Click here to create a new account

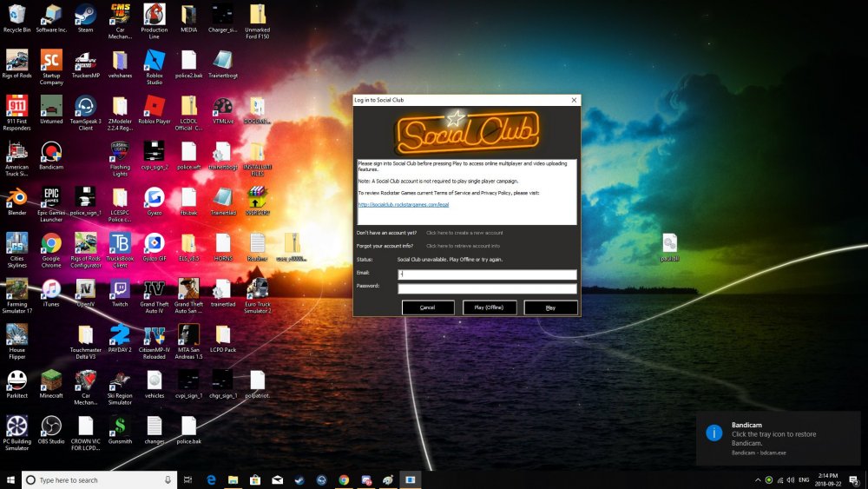(464, 233)
